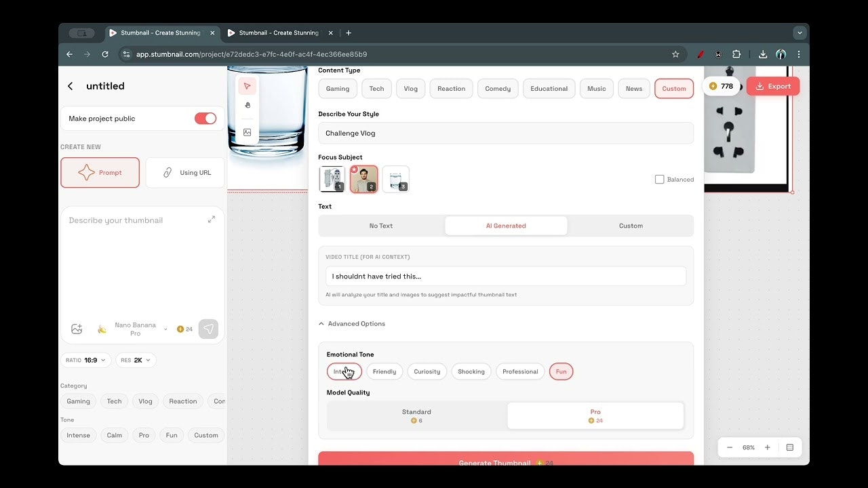Select Comedy content type
868x488 pixels.
(x=498, y=89)
